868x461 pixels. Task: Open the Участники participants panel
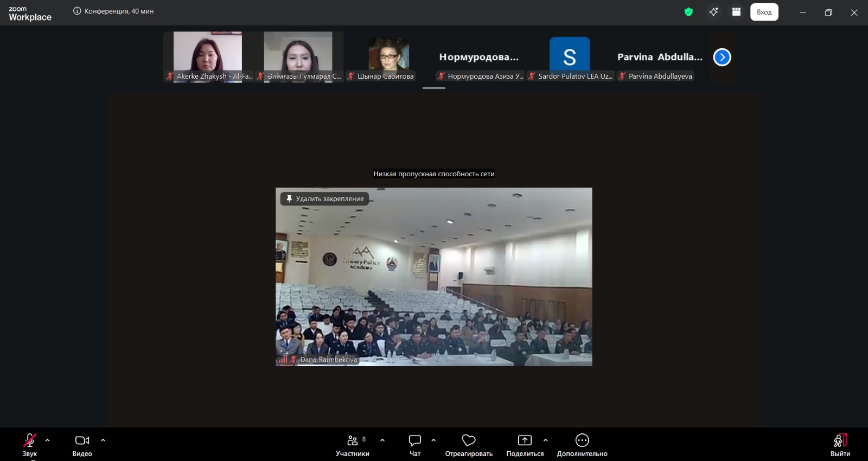click(x=353, y=445)
